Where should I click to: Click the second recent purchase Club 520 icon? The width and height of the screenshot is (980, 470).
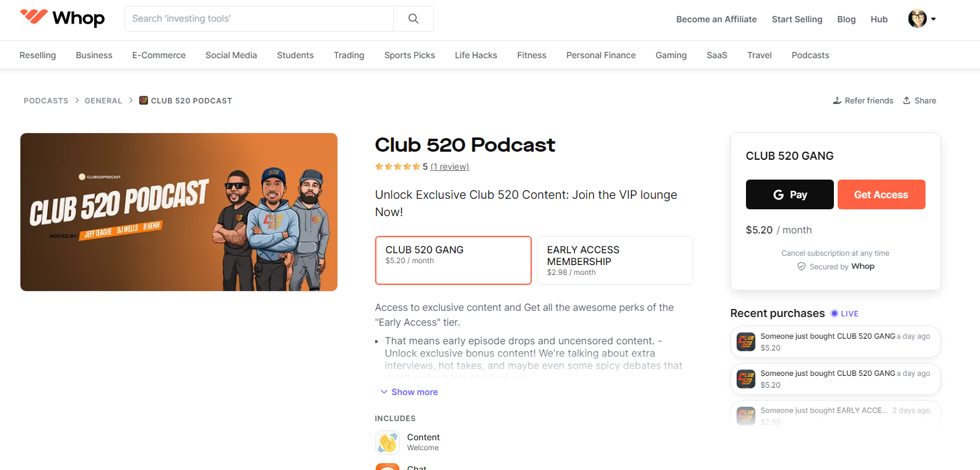[x=746, y=379]
